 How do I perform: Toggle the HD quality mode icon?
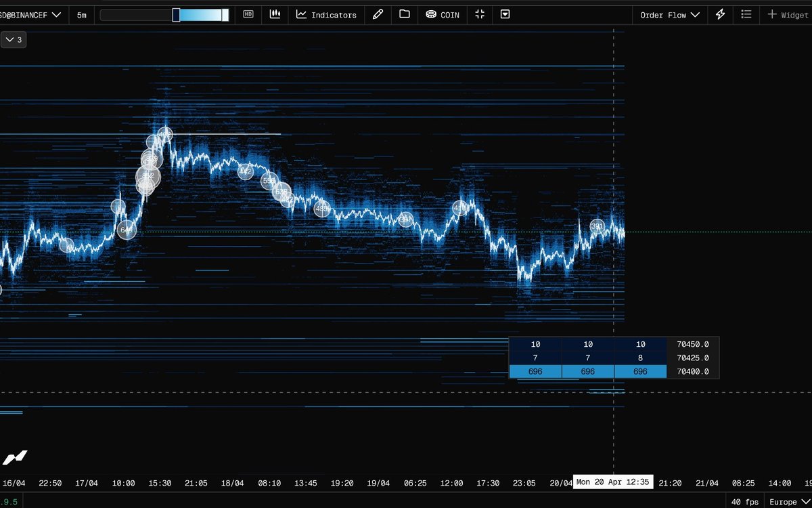pos(248,14)
